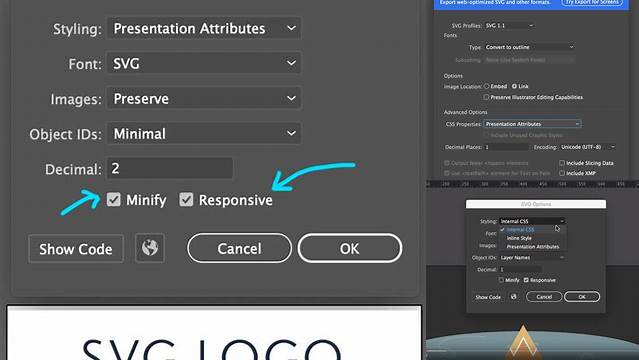Check Preserve Illustrator Editing Capabilities
This screenshot has width=639, height=360.
486,97
